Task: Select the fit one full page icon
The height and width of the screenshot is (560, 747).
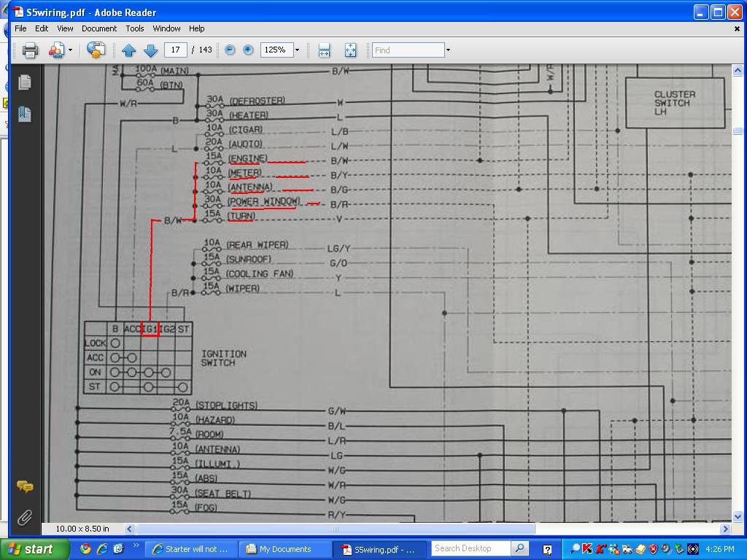Action: click(350, 50)
